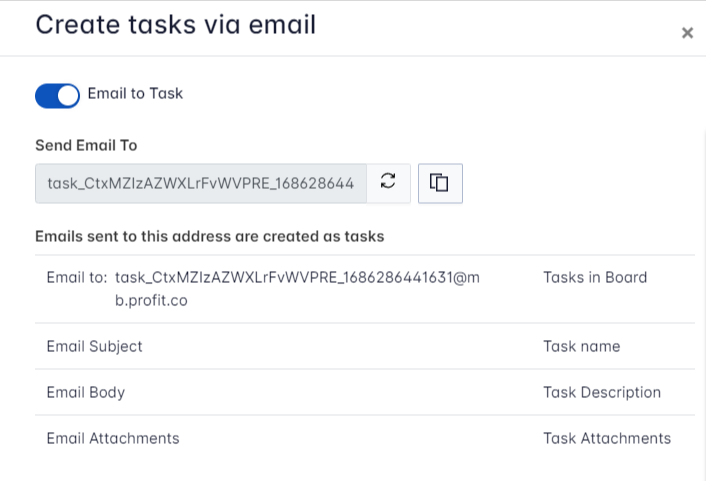706x481 pixels.
Task: Close the Create tasks via email dialog
Action: point(687,33)
